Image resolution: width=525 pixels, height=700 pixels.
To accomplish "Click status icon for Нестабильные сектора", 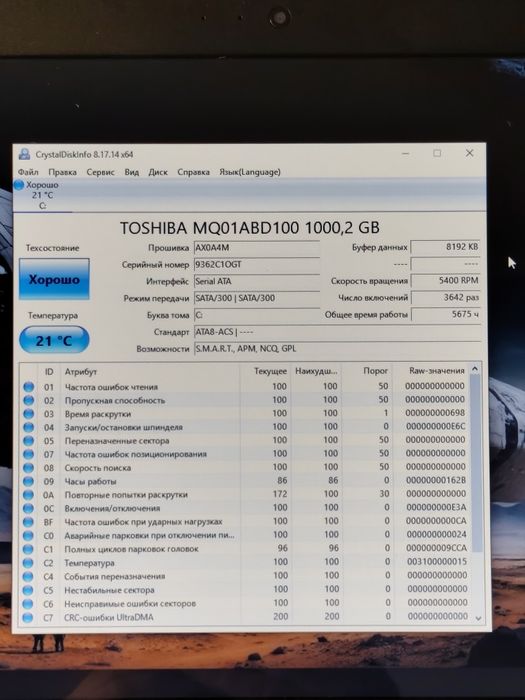I will click(x=28, y=590).
